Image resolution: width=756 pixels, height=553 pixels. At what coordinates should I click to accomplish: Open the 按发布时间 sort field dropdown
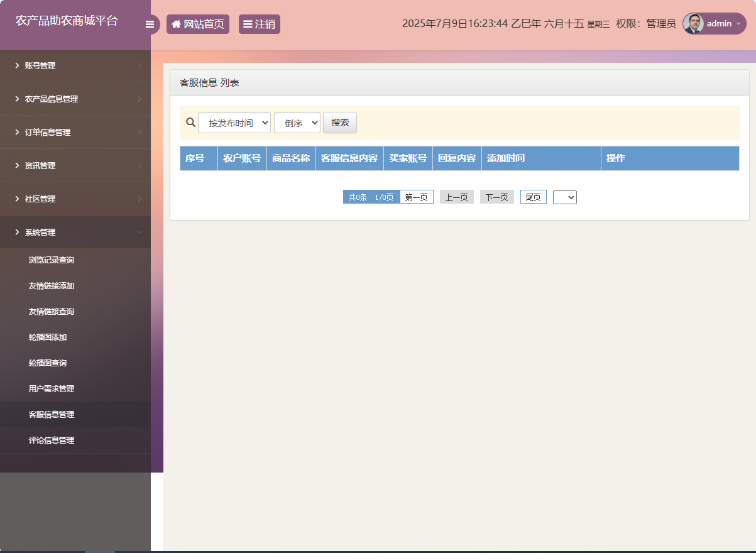[234, 123]
